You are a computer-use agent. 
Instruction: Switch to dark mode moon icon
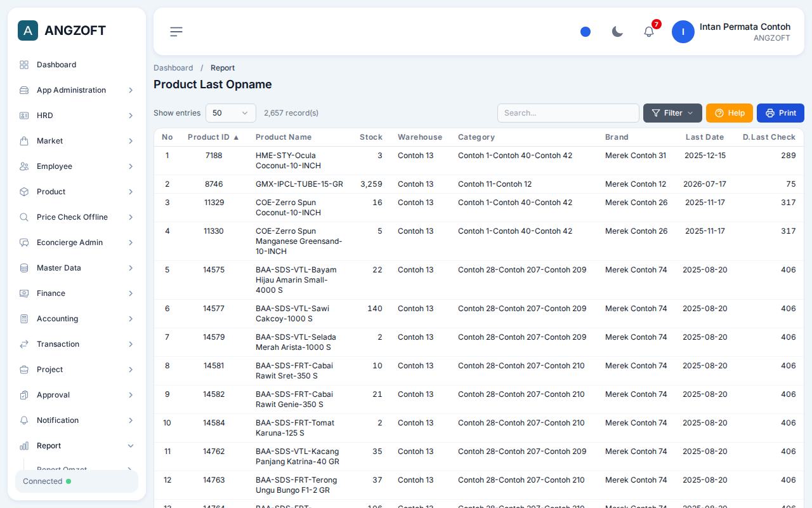click(x=617, y=32)
